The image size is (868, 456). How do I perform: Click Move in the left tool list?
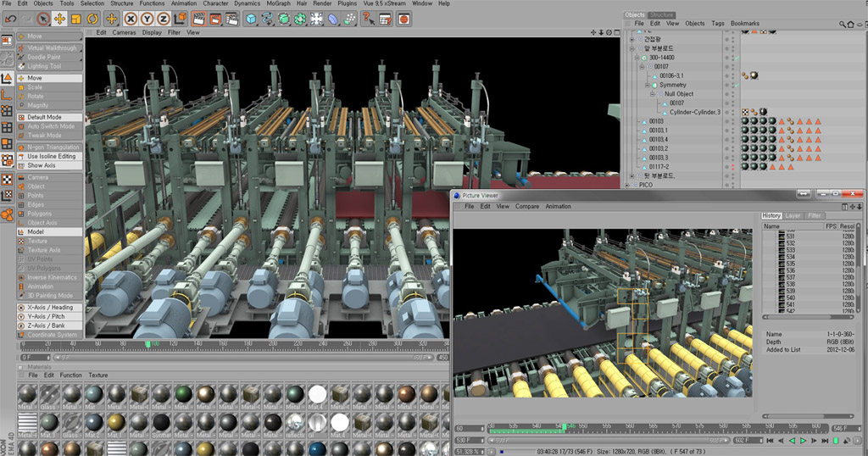50,78
